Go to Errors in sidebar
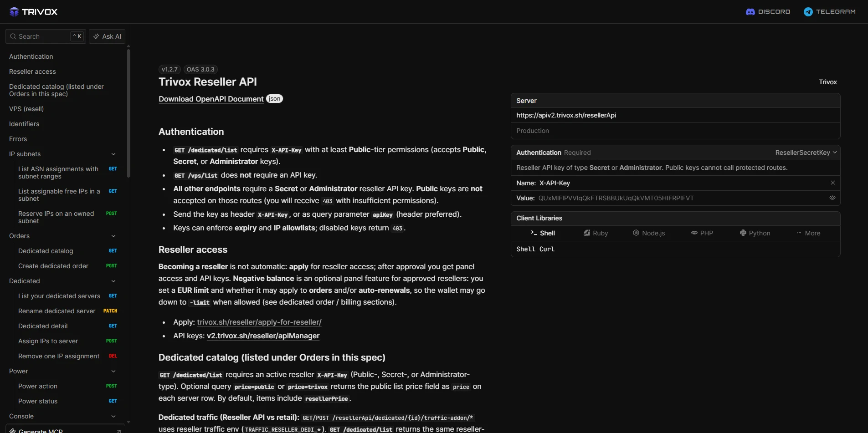Viewport: 868px width, 433px height. tap(18, 139)
